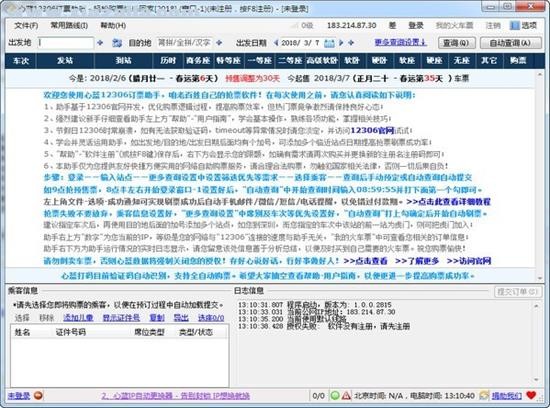
Task: Click the red heart icon in status bar
Action: [x=531, y=395]
